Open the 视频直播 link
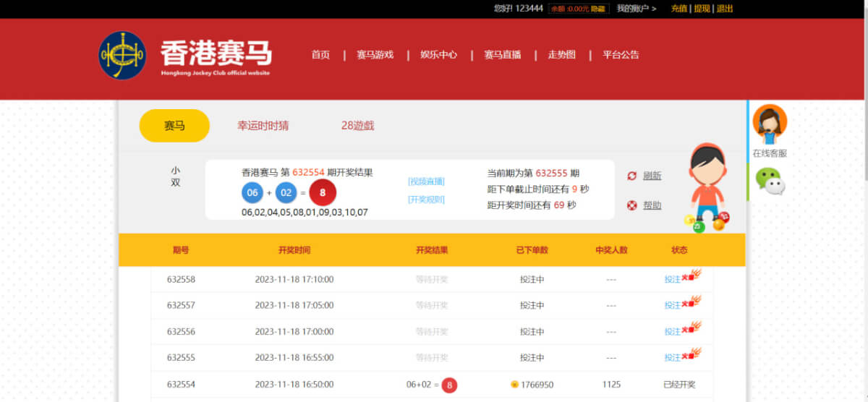The height and width of the screenshot is (402, 868). (426, 181)
